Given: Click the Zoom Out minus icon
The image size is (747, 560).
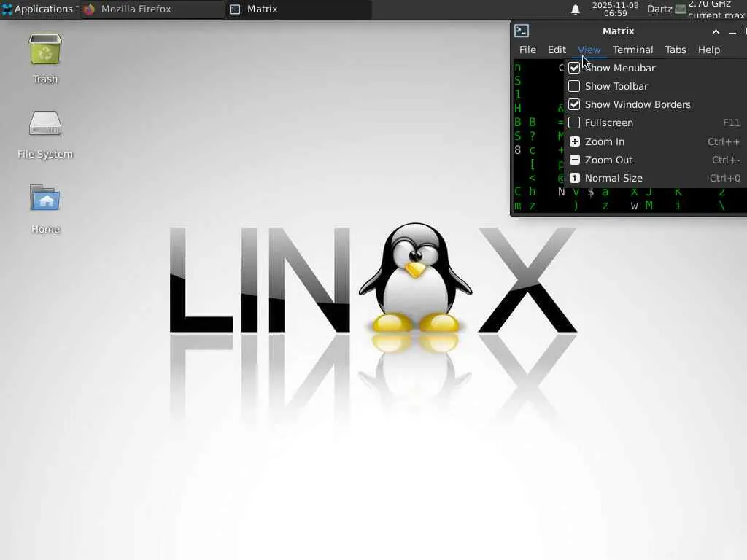Looking at the screenshot, I should pos(575,160).
